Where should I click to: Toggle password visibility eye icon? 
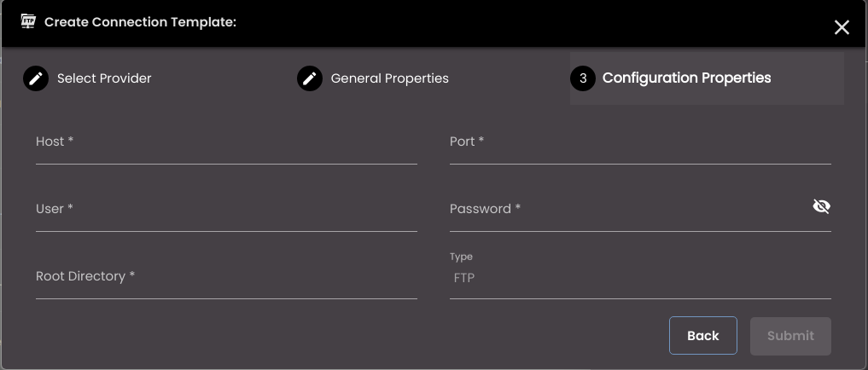pyautogui.click(x=822, y=206)
